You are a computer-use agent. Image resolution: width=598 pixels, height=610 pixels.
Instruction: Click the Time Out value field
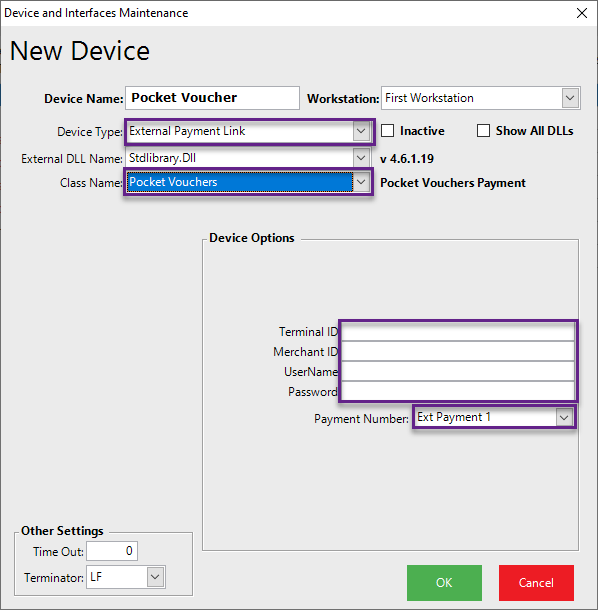pyautogui.click(x=112, y=551)
